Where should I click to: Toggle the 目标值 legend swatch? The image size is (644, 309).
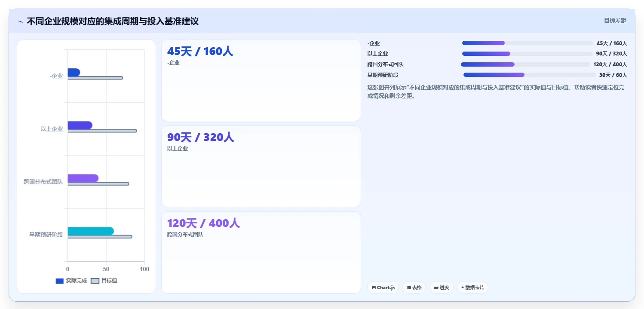tap(95, 281)
